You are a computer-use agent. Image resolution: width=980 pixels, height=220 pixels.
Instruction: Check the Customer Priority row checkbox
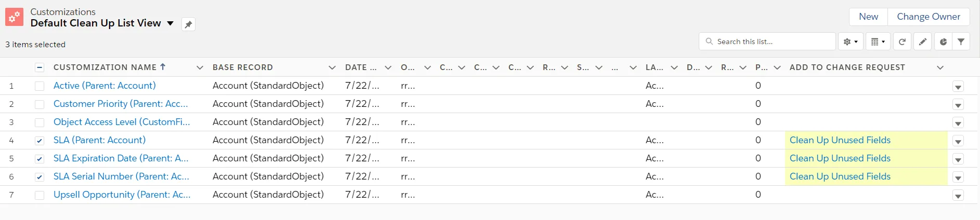point(40,104)
